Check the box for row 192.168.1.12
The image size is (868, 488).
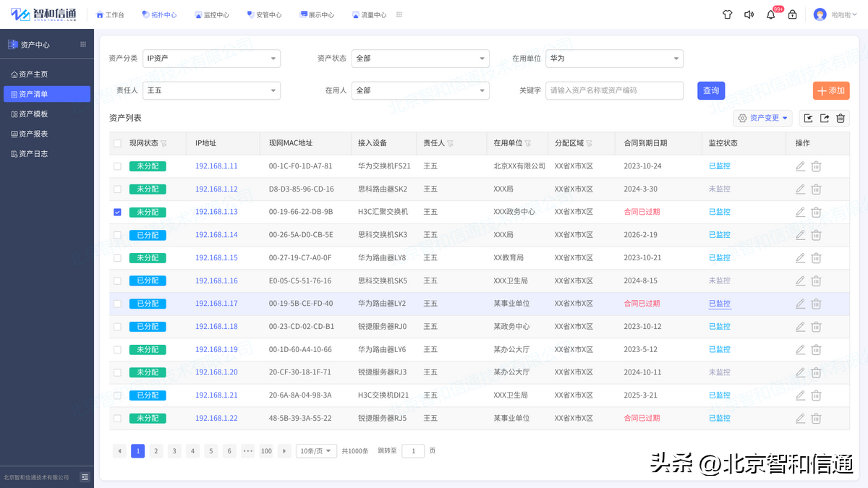point(117,189)
